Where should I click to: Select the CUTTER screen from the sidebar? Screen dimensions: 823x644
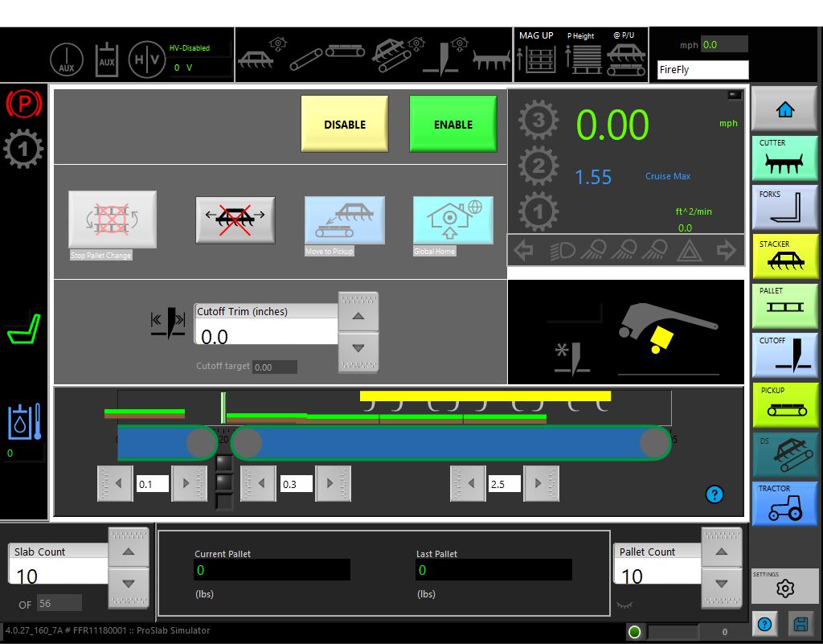(x=784, y=158)
